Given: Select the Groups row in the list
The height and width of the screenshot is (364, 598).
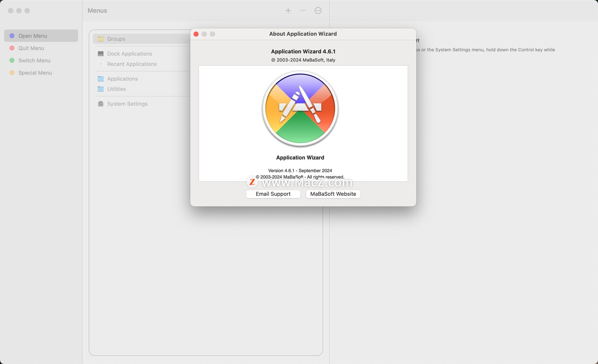Looking at the screenshot, I should [x=142, y=39].
